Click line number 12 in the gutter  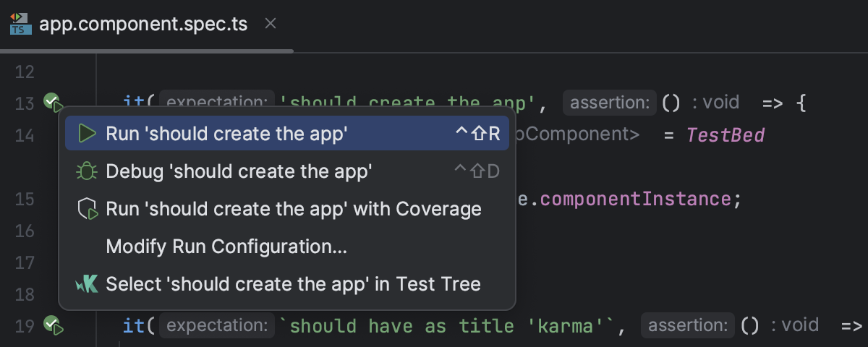tap(25, 72)
